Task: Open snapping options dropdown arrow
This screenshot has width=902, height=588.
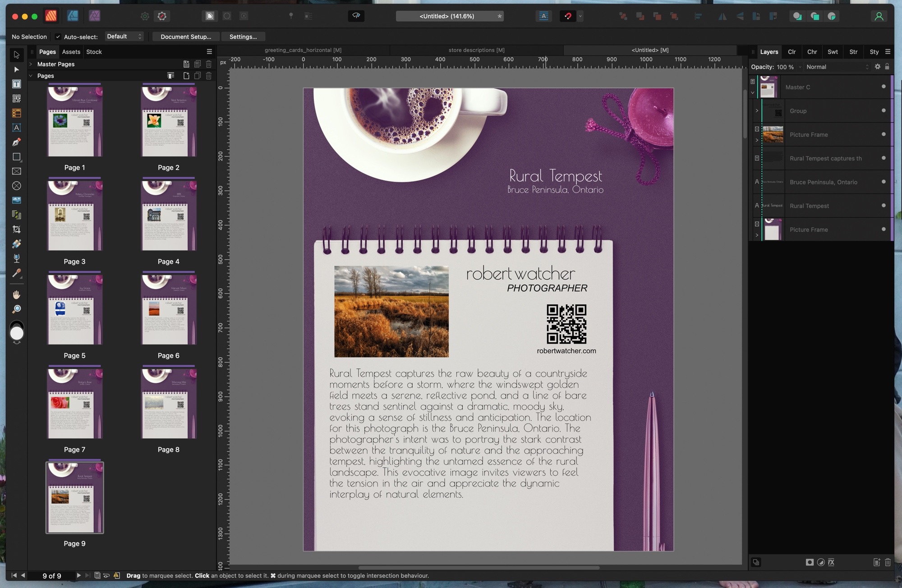Action: pyautogui.click(x=580, y=16)
